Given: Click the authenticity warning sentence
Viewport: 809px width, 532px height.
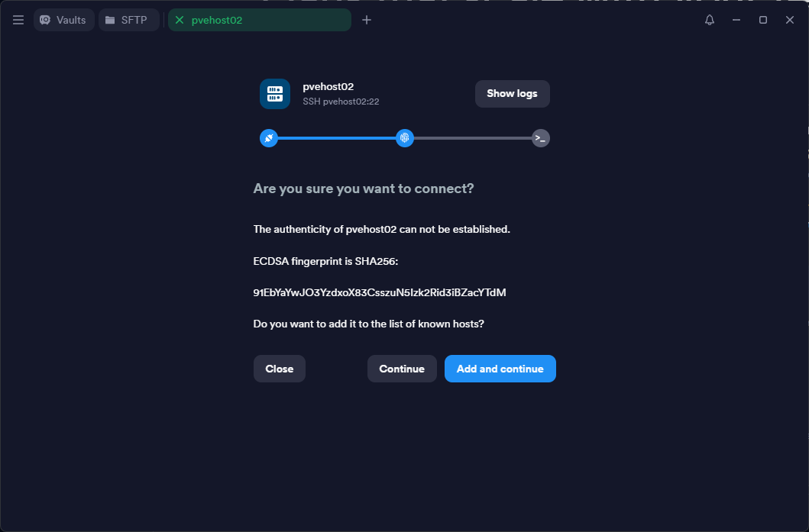Looking at the screenshot, I should [x=382, y=230].
